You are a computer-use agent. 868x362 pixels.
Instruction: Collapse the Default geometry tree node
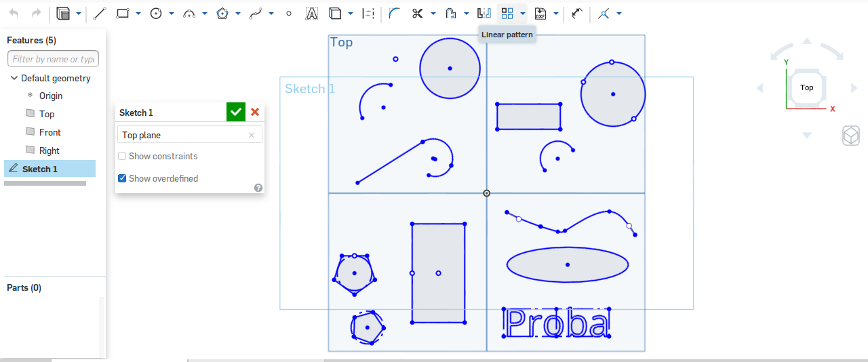14,78
